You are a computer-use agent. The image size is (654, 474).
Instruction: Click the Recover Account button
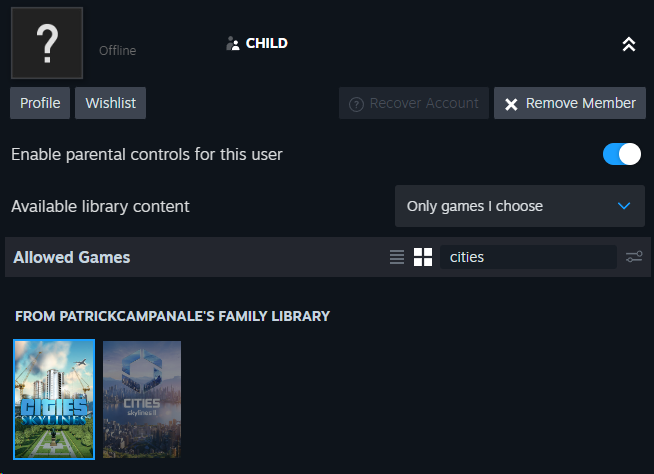coord(414,103)
